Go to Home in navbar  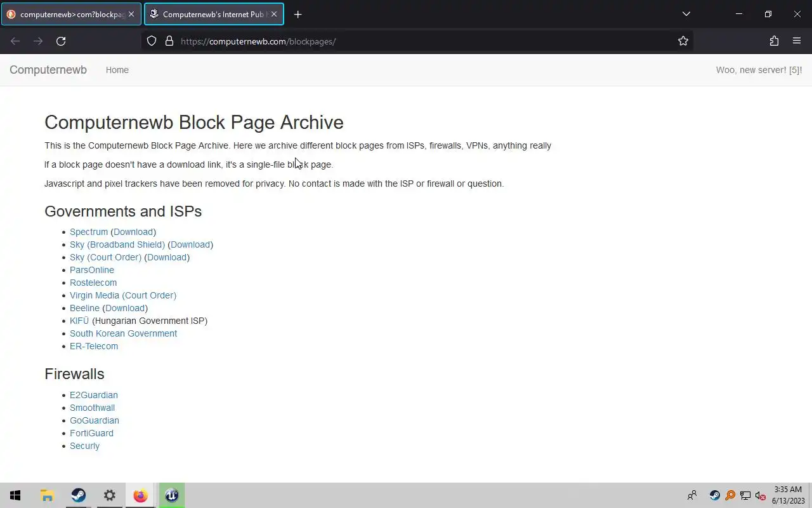pos(117,70)
